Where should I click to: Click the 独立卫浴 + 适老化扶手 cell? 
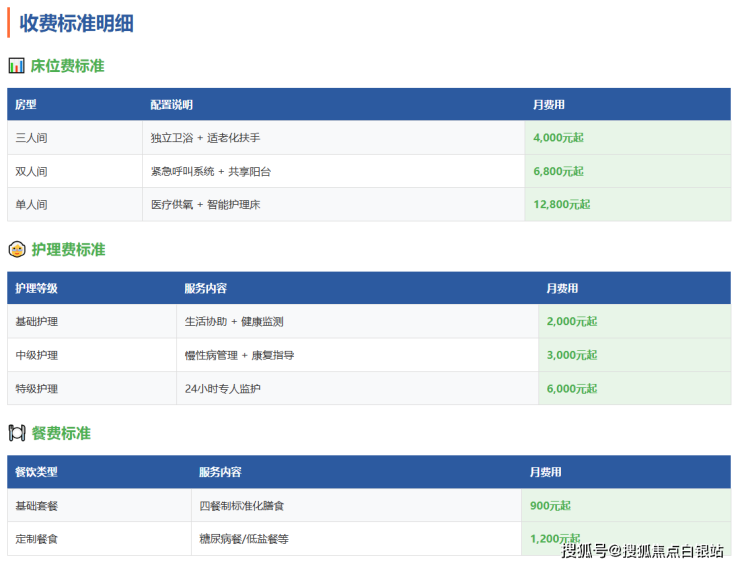[x=334, y=138]
